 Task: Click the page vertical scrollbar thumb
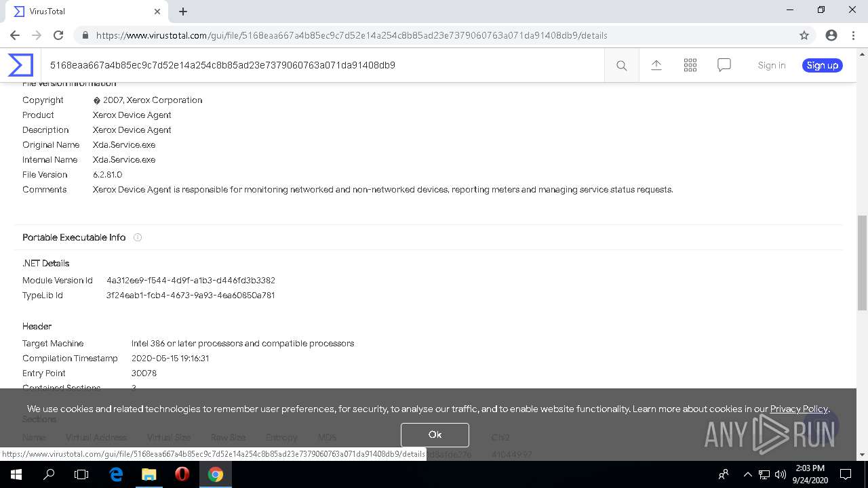coord(862,262)
